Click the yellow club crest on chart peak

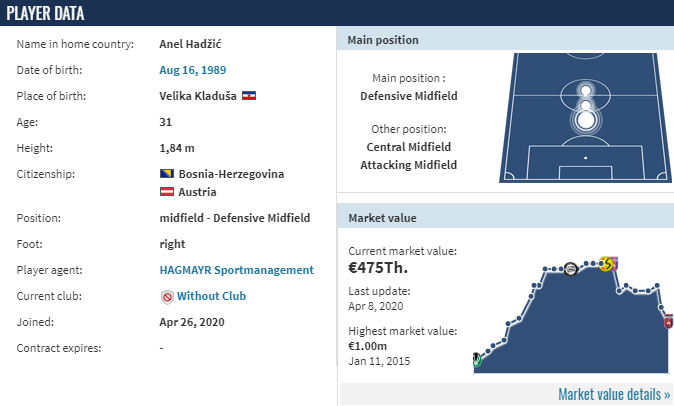[606, 263]
